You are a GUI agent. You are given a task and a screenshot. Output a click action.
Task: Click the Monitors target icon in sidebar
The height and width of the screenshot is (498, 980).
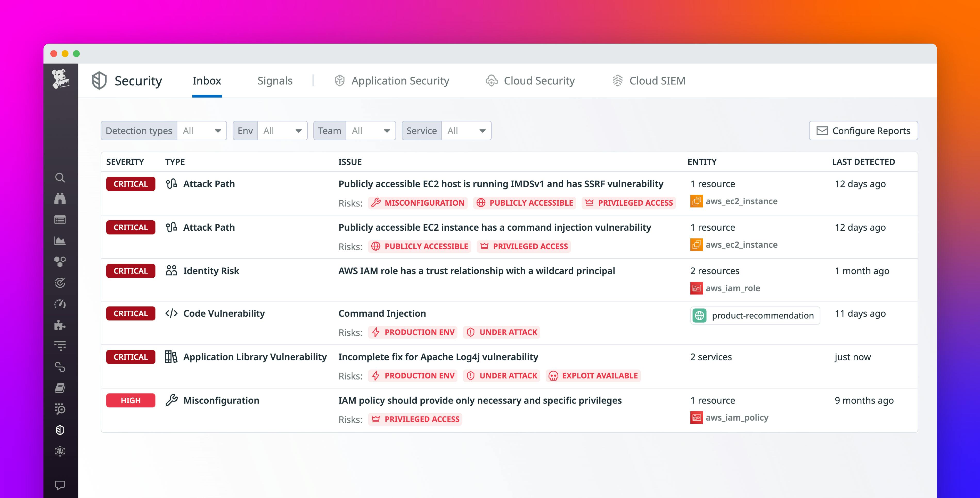[60, 283]
